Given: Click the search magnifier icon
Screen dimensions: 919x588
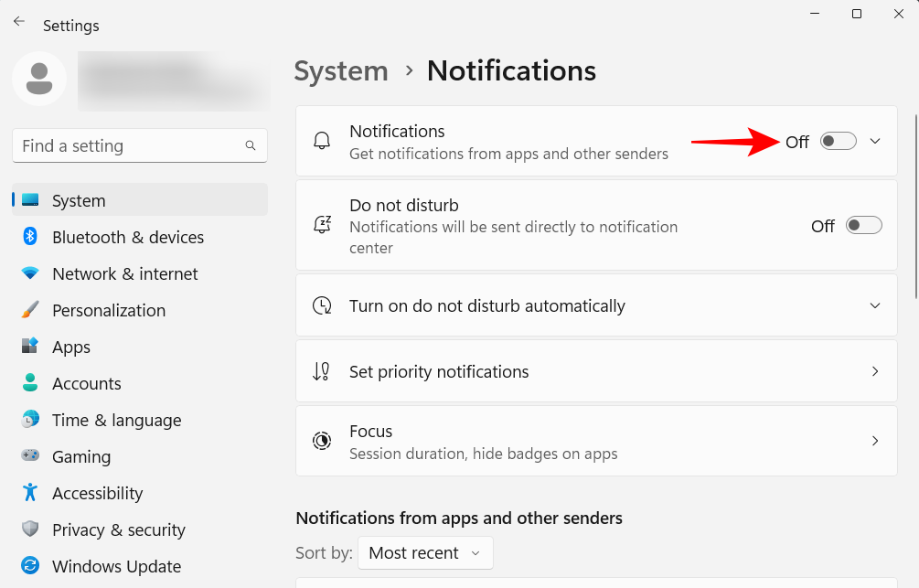Looking at the screenshot, I should coord(251,145).
